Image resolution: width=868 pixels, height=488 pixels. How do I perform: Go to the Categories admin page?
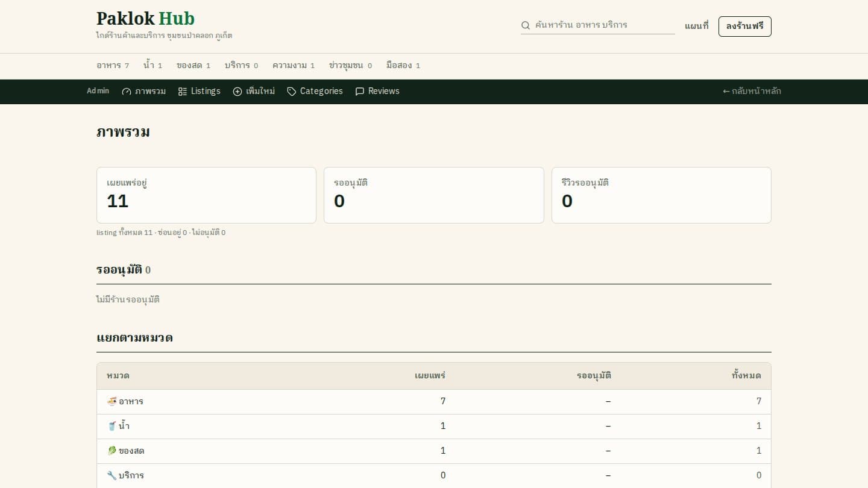[x=315, y=92]
